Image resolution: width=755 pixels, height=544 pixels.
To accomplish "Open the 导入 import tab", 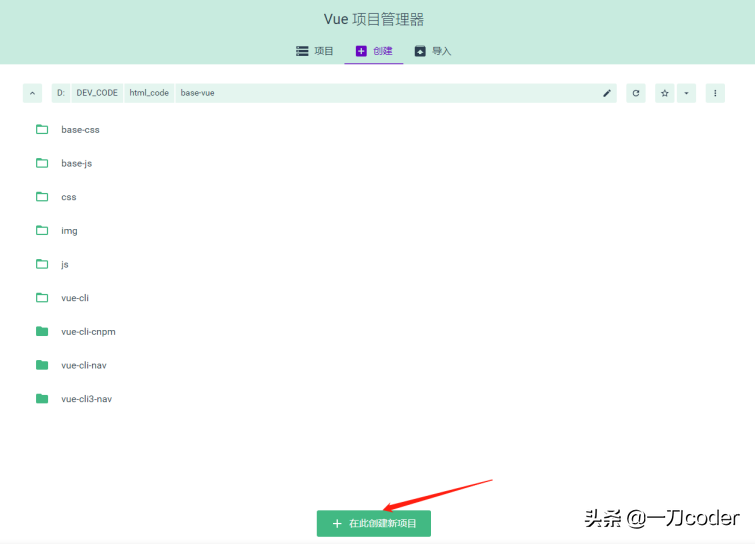I will pyautogui.click(x=432, y=51).
